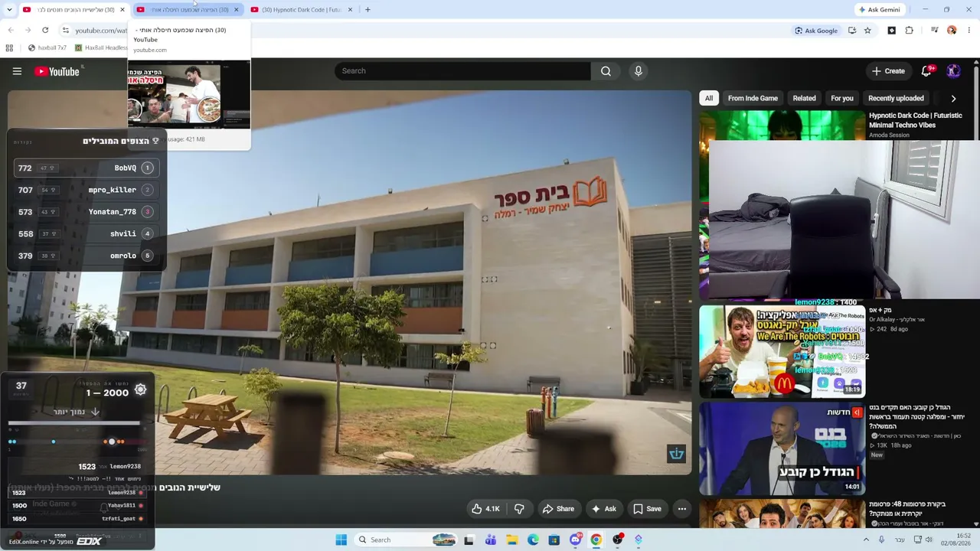Bookmark this page with the star icon

point(867,31)
